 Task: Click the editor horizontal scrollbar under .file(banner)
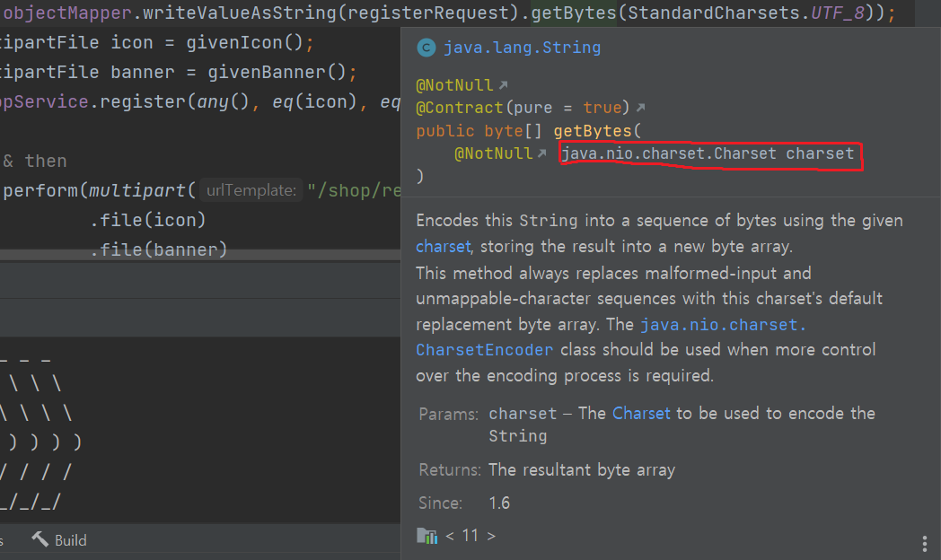pyautogui.click(x=200, y=256)
